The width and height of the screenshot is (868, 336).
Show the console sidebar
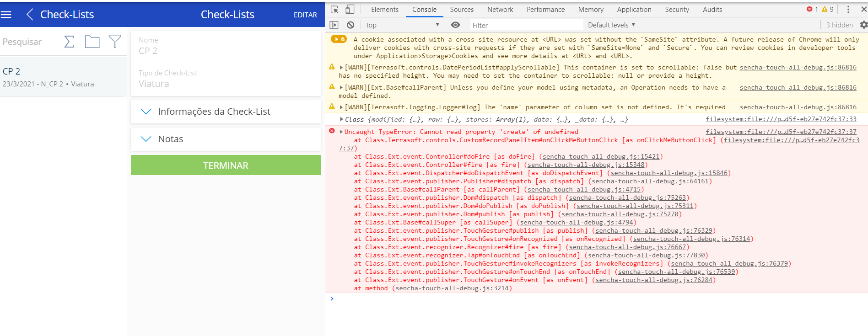(x=334, y=25)
